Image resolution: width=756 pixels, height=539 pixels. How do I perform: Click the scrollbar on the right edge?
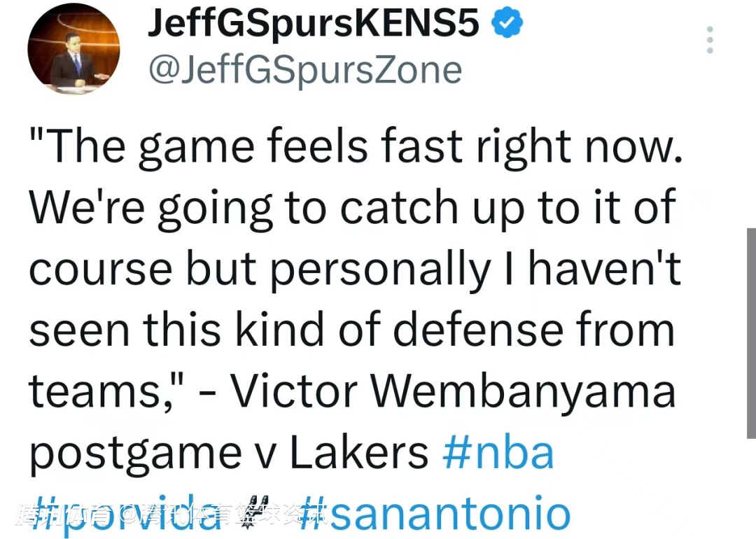tap(750, 332)
